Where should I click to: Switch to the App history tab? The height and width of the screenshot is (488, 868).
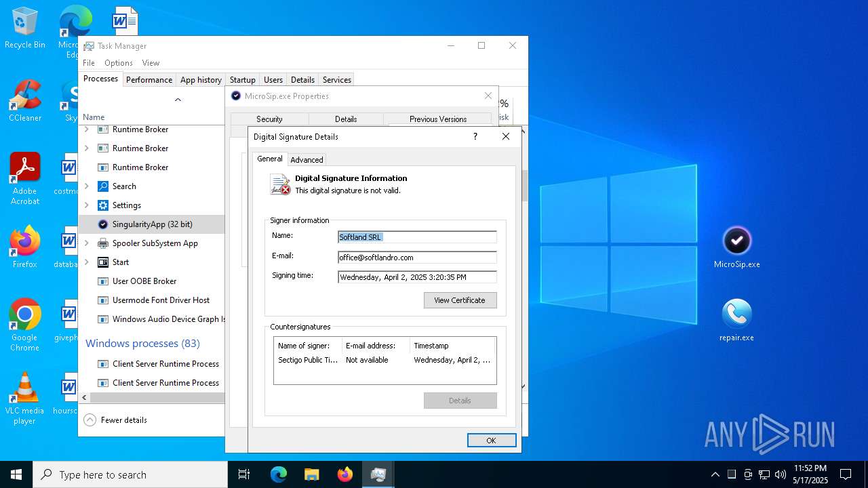[201, 79]
